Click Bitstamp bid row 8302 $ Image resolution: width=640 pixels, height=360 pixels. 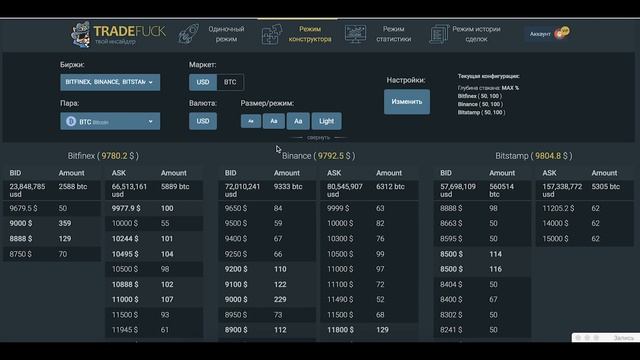coord(482,315)
